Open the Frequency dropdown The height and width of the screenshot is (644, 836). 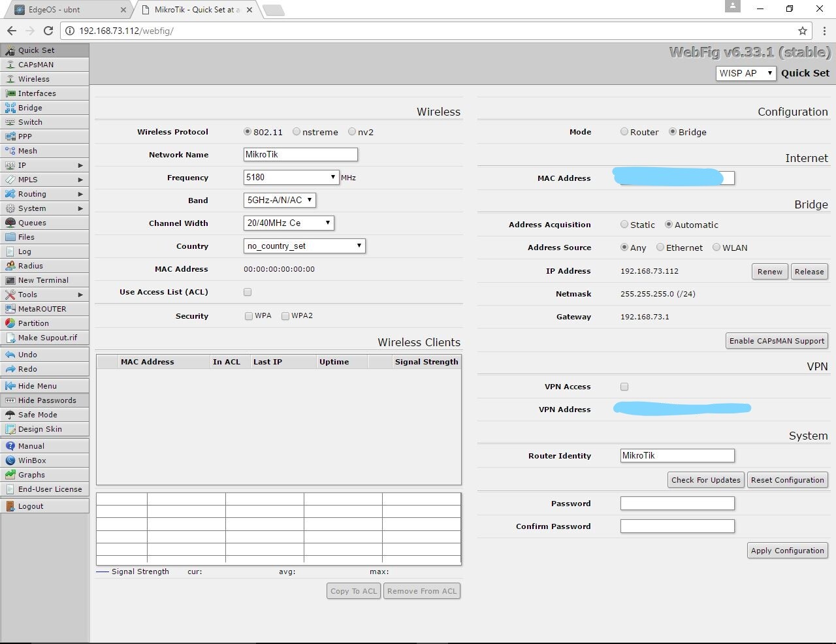tap(291, 177)
